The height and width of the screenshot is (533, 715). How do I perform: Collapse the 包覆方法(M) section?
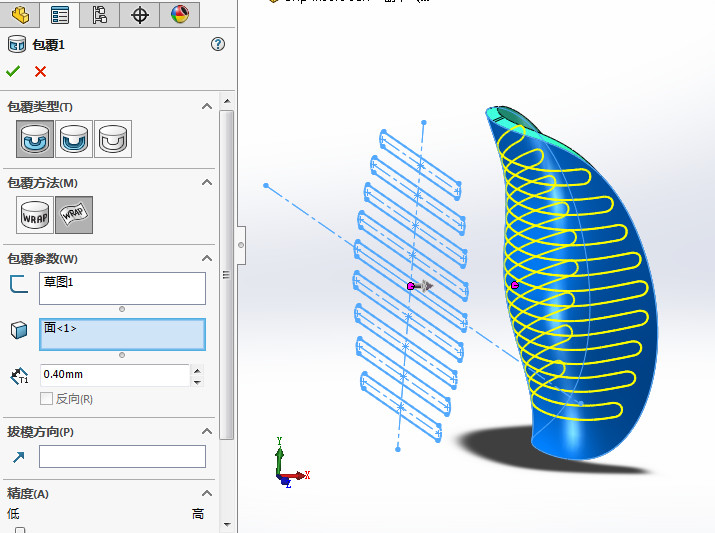coord(207,182)
